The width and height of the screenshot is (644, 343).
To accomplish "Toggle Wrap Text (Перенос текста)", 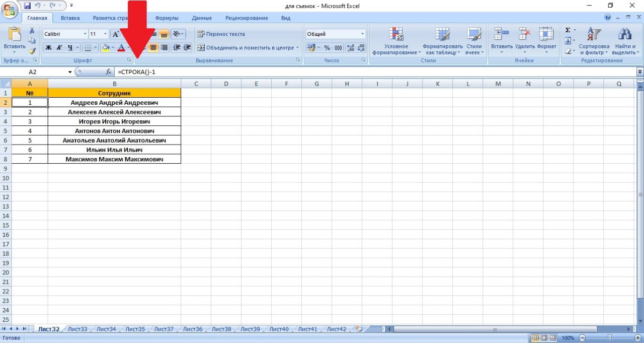I will (x=221, y=34).
